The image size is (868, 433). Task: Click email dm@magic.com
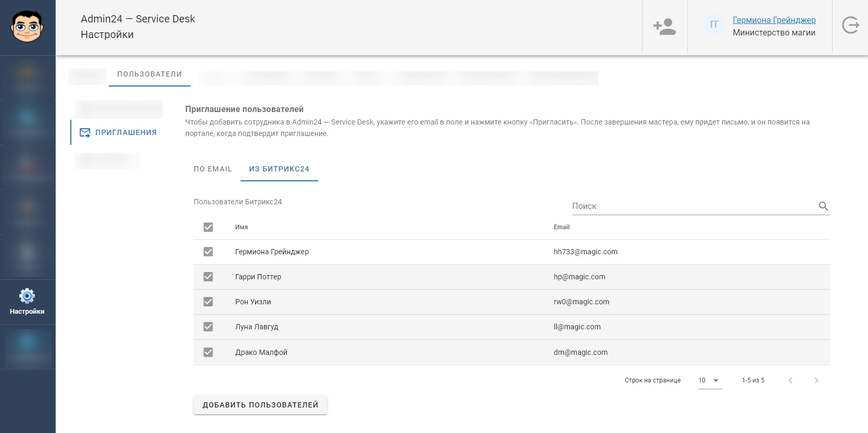point(581,352)
